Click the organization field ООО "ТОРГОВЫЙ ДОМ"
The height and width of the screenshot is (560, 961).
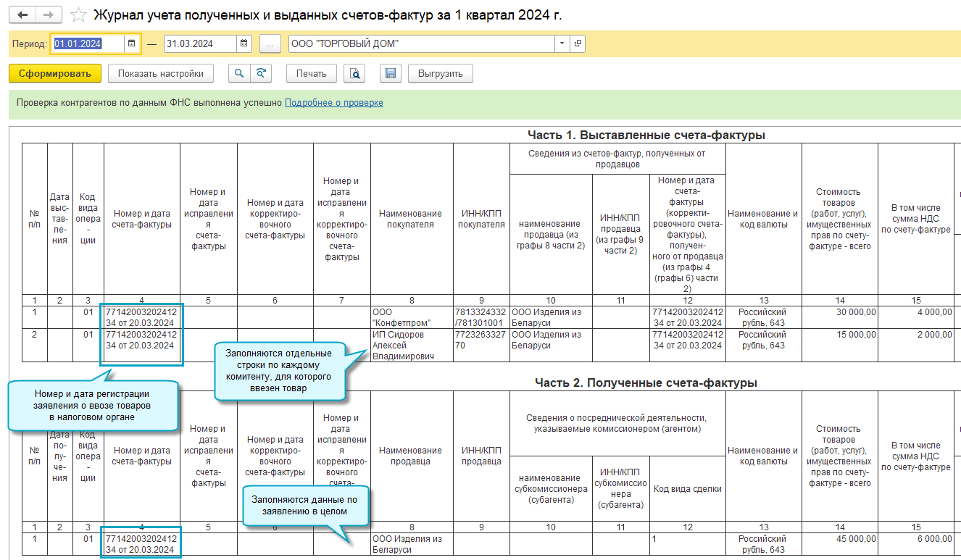[x=422, y=43]
